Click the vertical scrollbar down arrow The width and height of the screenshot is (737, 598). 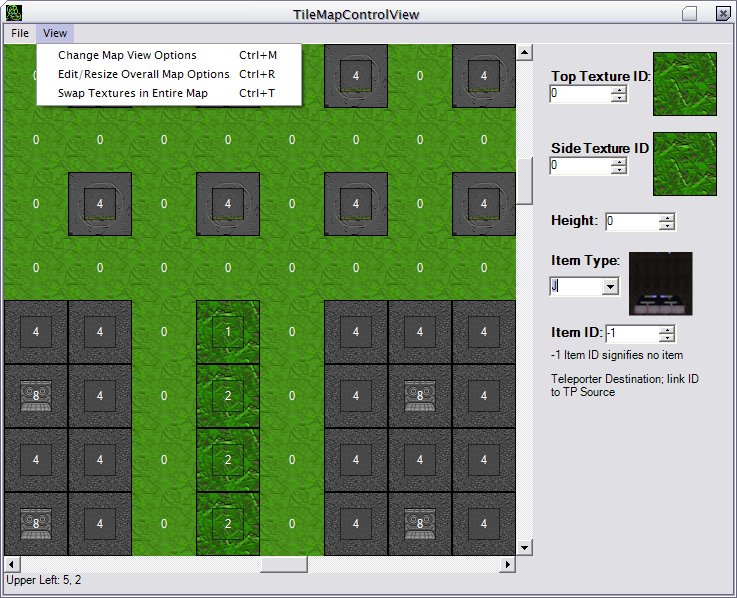tap(524, 547)
